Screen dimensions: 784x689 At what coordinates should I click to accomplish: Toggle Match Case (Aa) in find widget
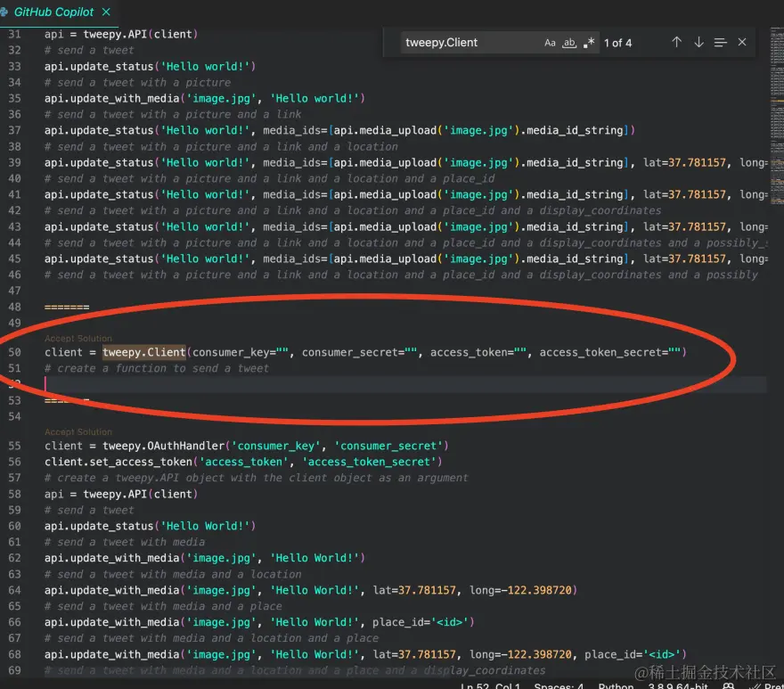(x=550, y=43)
